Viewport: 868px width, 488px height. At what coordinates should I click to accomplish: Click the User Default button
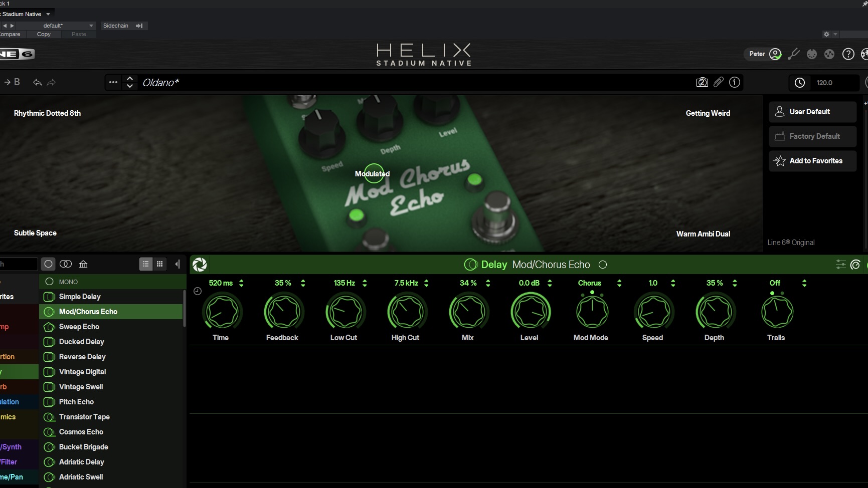[812, 112]
